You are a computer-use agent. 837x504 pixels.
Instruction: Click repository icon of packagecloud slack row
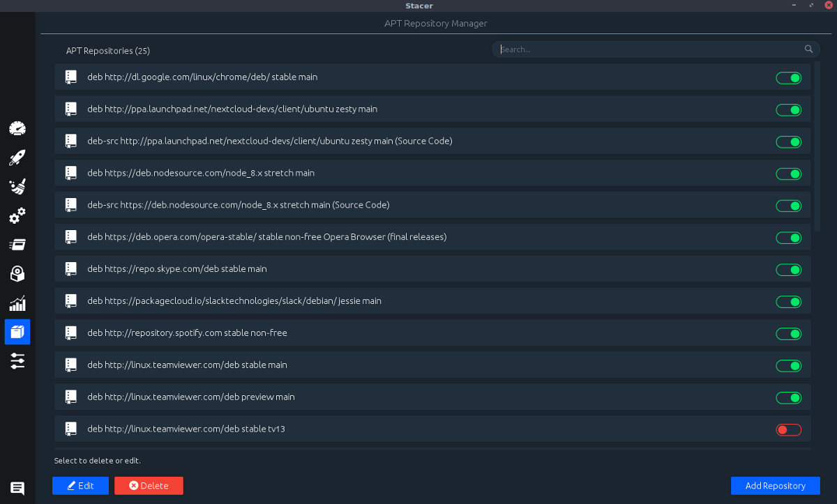(x=70, y=301)
